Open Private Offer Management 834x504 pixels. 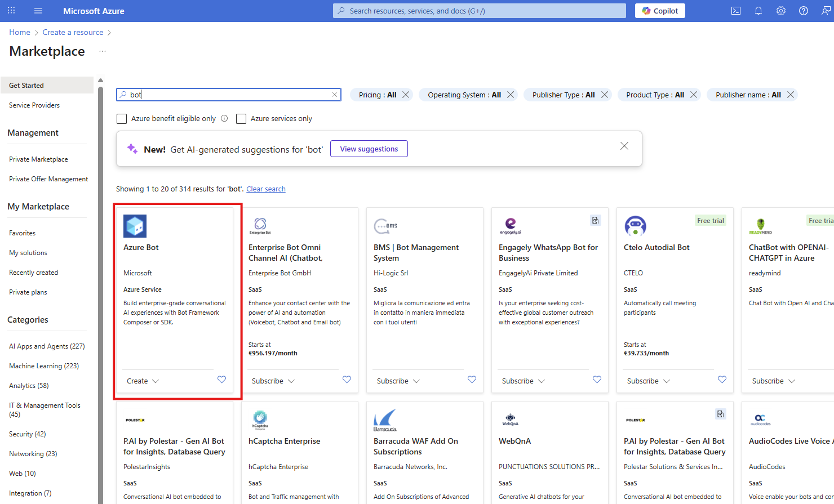(x=48, y=179)
